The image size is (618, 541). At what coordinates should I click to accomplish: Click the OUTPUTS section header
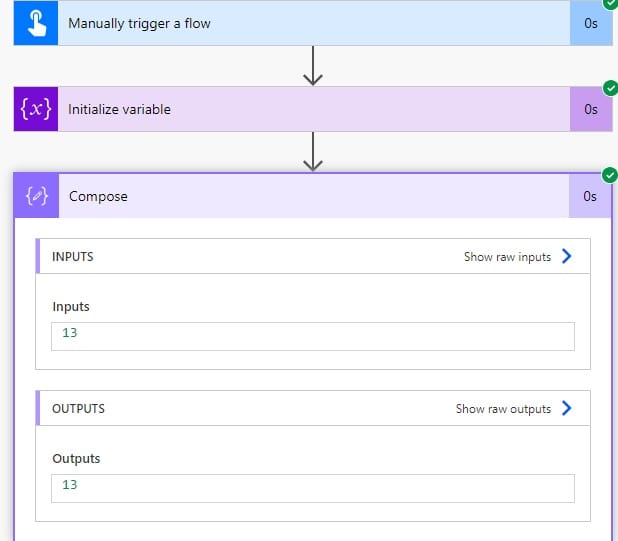click(313, 408)
